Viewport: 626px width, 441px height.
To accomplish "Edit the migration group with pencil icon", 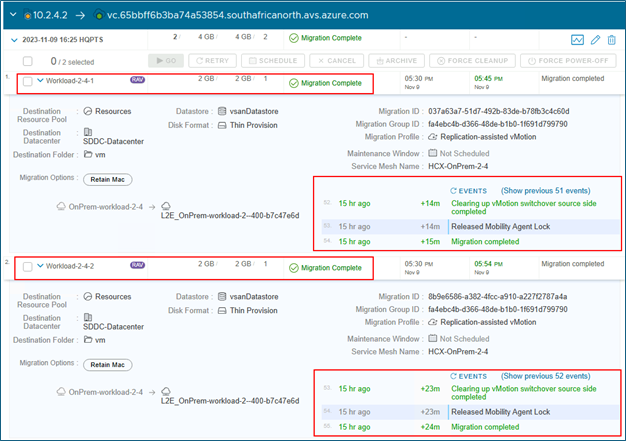I will click(x=595, y=40).
